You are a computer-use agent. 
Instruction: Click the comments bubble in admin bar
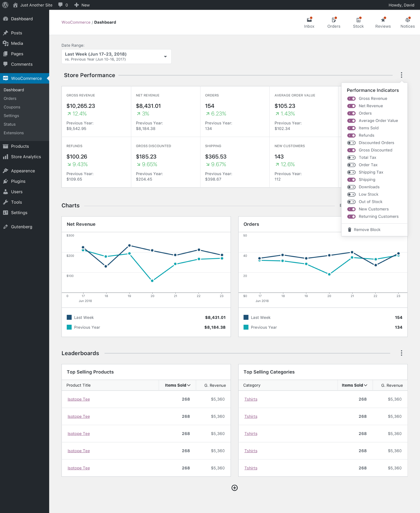[60, 5]
